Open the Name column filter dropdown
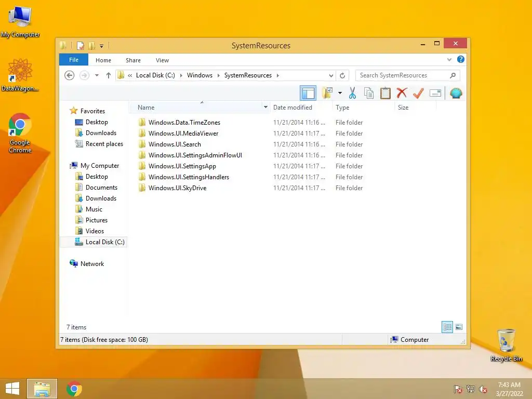Screen dimensions: 532x399 coord(265,107)
